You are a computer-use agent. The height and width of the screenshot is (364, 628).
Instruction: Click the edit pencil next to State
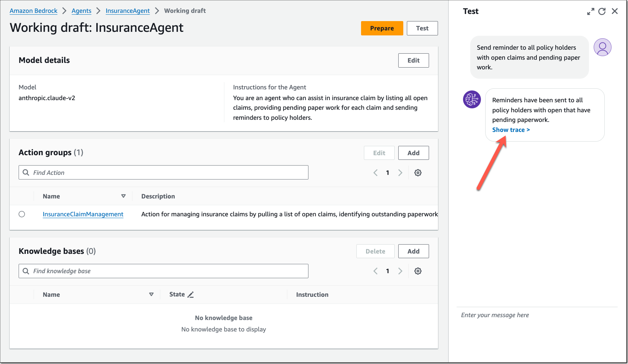(191, 295)
